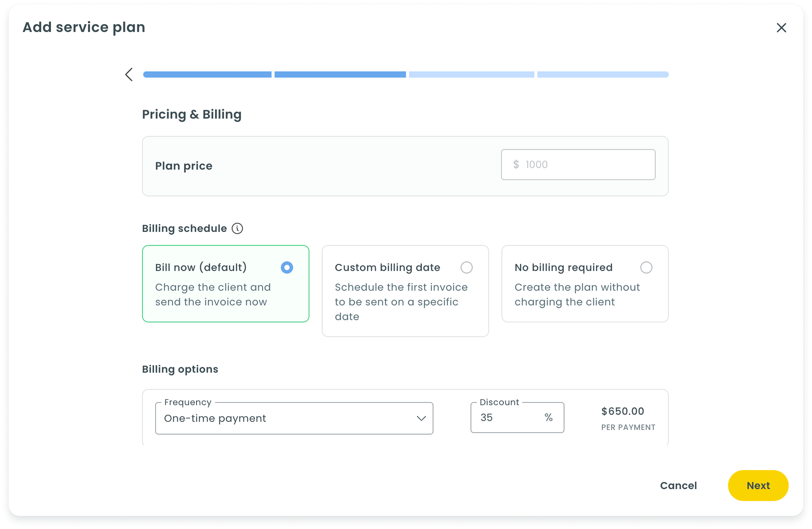Click the Next button
Viewport: 812px width, 529px height.
pos(758,486)
